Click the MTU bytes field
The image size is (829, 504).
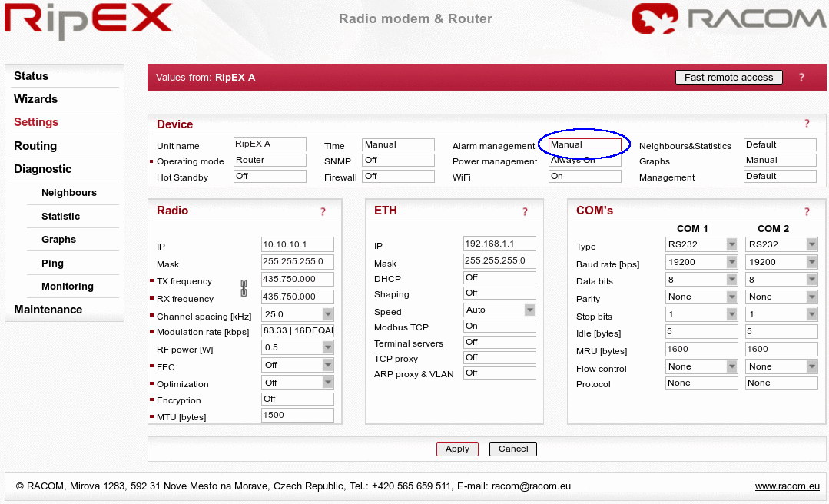click(x=297, y=415)
